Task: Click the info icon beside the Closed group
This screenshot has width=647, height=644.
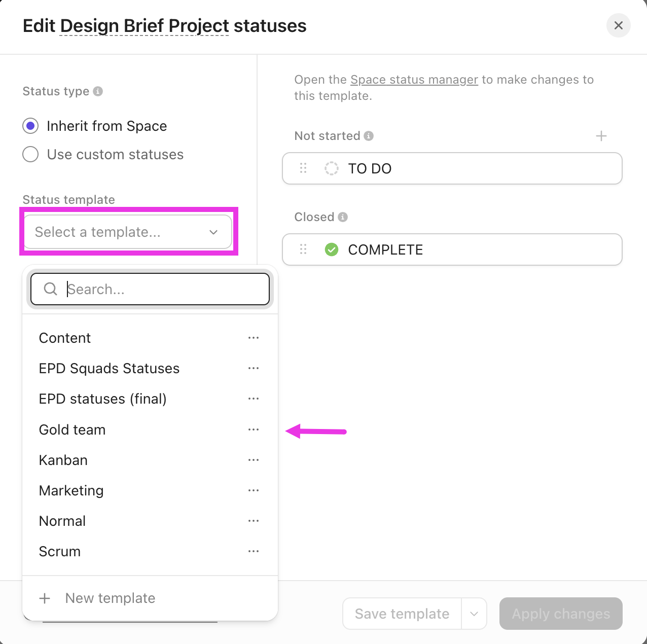Action: coord(343,217)
